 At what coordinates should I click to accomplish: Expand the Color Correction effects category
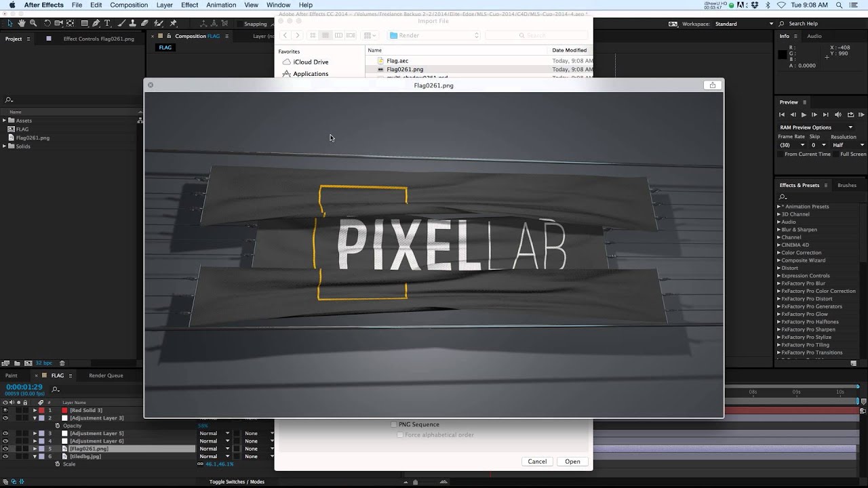point(778,253)
